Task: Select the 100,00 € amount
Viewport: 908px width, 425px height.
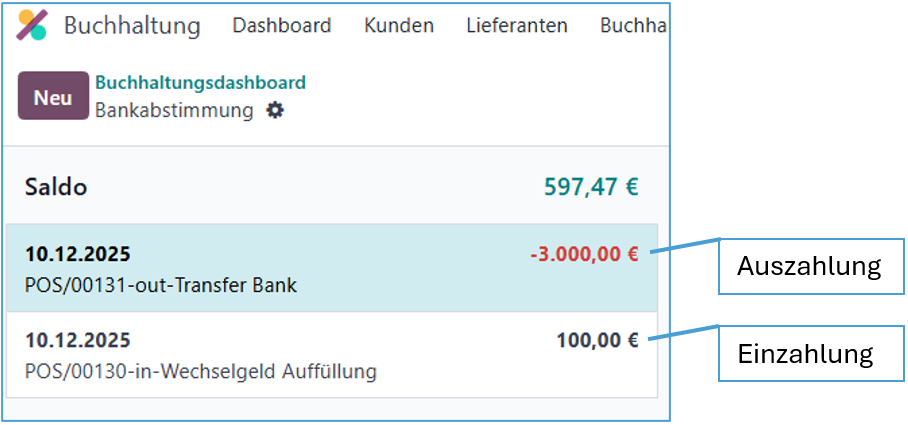Action: [597, 340]
